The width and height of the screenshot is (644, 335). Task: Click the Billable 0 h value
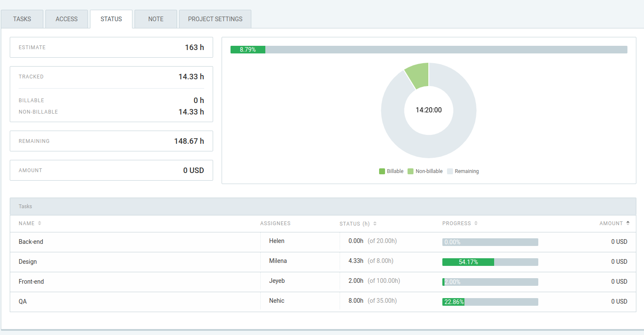pyautogui.click(x=199, y=100)
